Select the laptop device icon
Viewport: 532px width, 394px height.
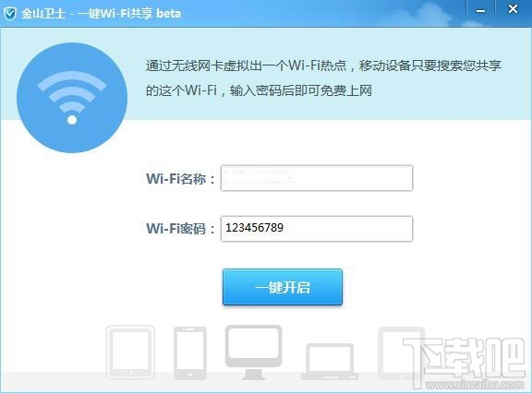point(330,362)
